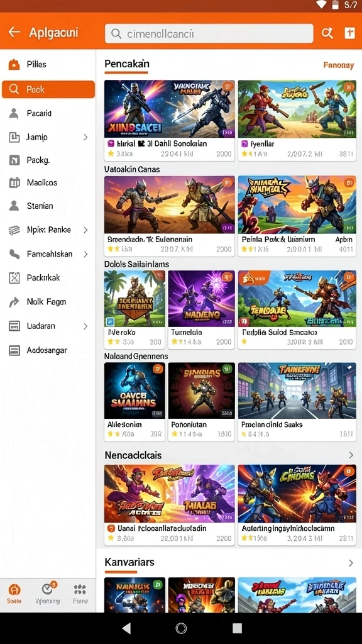Switch to the Ssaite bottom tab
Image resolution: width=362 pixels, height=644 pixels.
coord(14,594)
